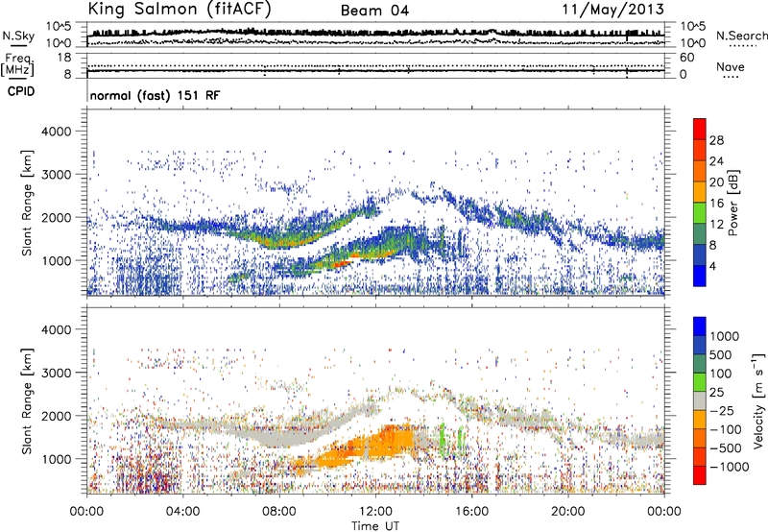Image resolution: width=768 pixels, height=532 pixels.
Task: Click the '4000' tick label on power panel
Action: [57, 132]
